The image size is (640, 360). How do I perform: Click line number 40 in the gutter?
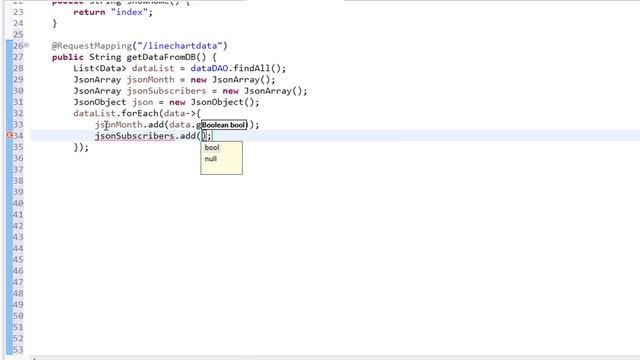tap(18, 203)
